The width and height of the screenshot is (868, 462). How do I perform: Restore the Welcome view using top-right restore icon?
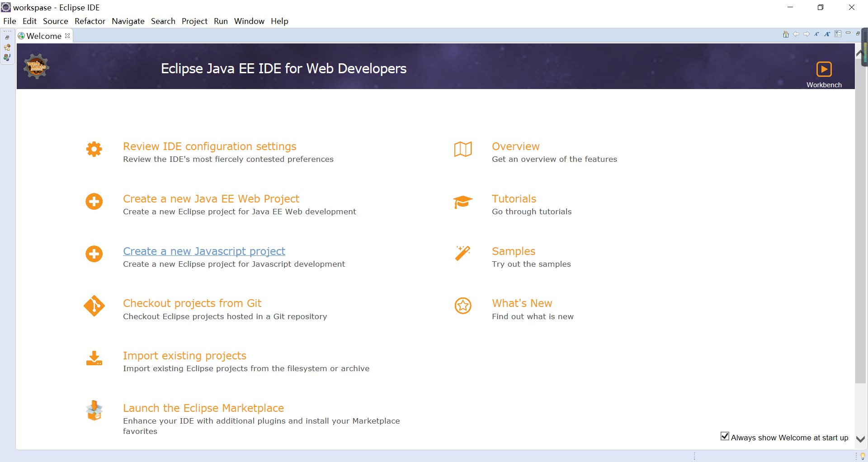click(858, 33)
